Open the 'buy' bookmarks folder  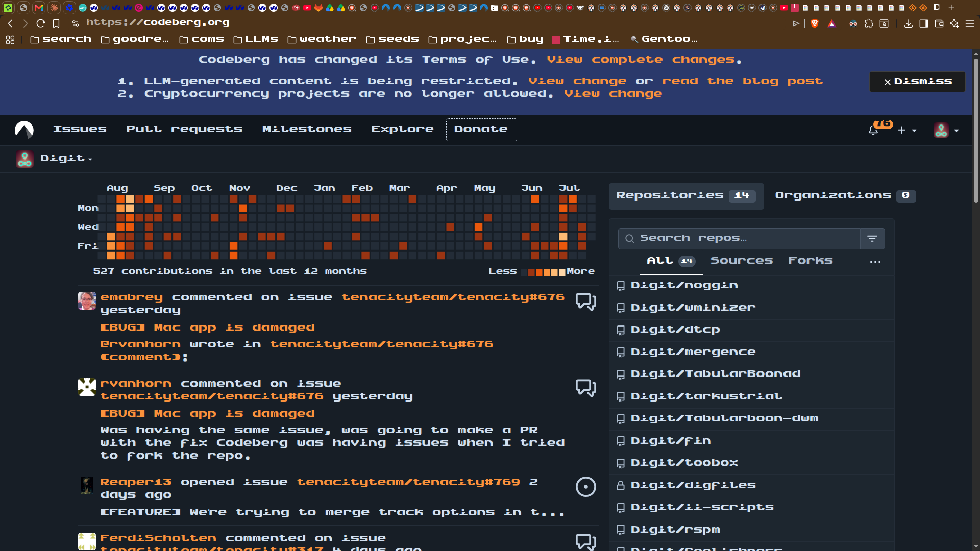point(525,39)
